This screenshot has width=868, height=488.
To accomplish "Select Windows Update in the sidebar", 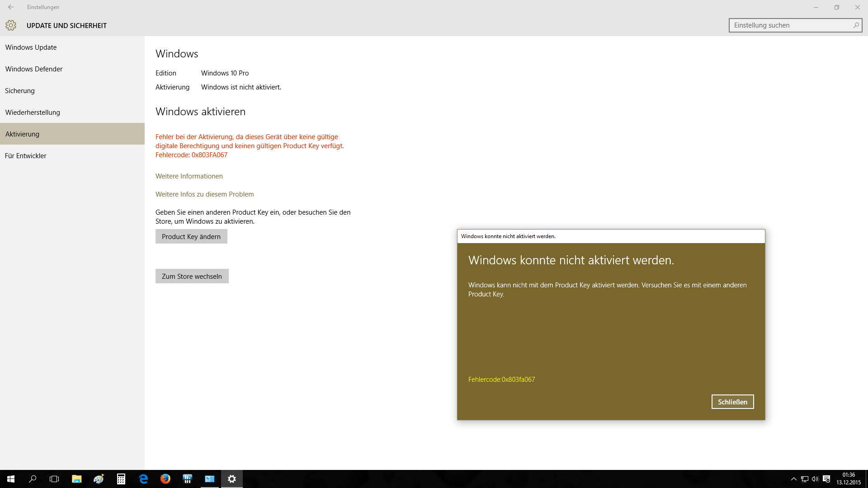I will pos(31,47).
